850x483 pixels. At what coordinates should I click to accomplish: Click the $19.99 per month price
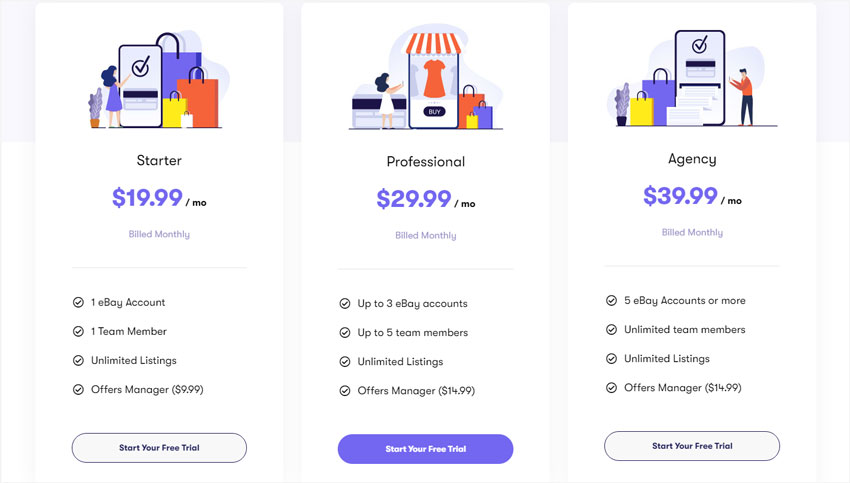[x=159, y=198]
